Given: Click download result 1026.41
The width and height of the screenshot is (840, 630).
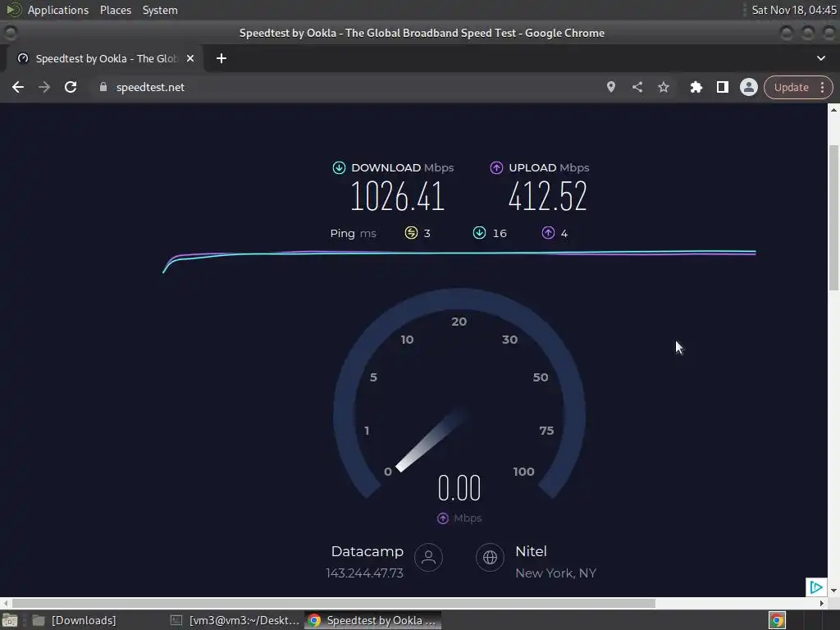Looking at the screenshot, I should click(x=398, y=196).
